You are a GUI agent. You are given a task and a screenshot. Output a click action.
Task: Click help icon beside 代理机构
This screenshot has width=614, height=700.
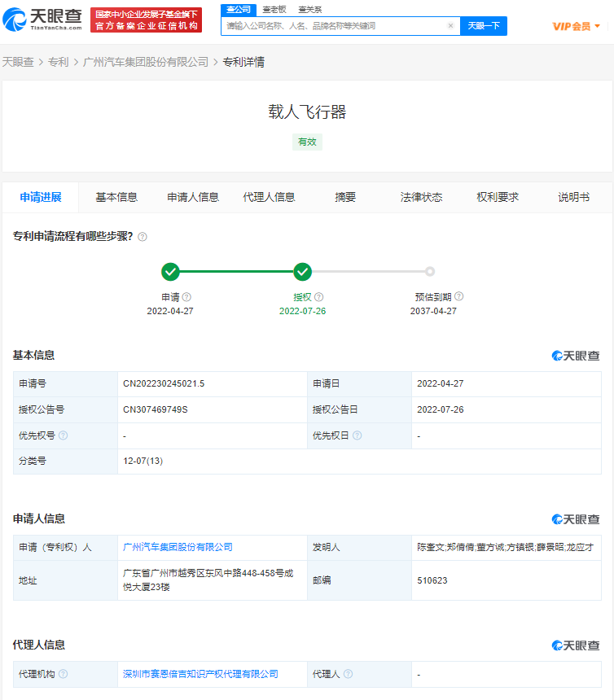[x=63, y=674]
